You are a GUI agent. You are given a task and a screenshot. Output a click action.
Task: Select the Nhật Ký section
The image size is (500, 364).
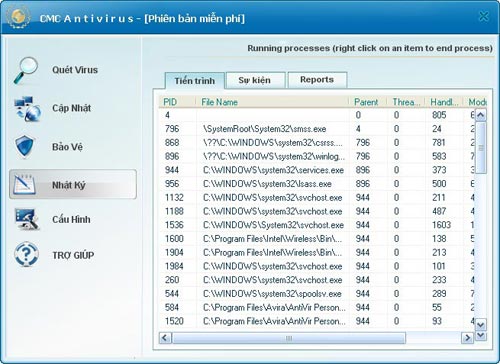click(x=73, y=184)
